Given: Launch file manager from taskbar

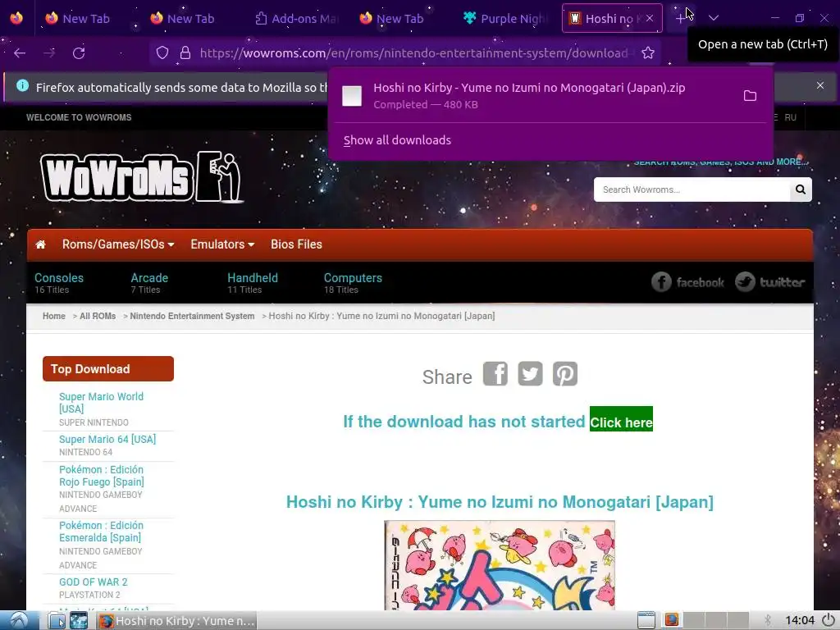Looking at the screenshot, I should (x=57, y=621).
